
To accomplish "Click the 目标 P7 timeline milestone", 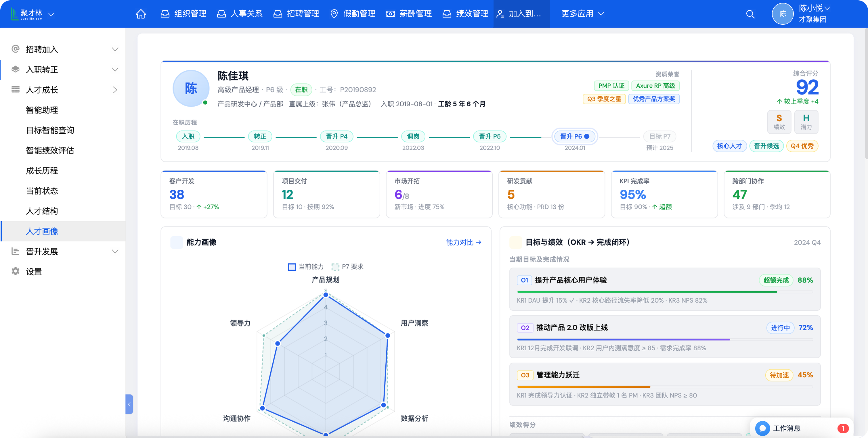I will tap(659, 136).
